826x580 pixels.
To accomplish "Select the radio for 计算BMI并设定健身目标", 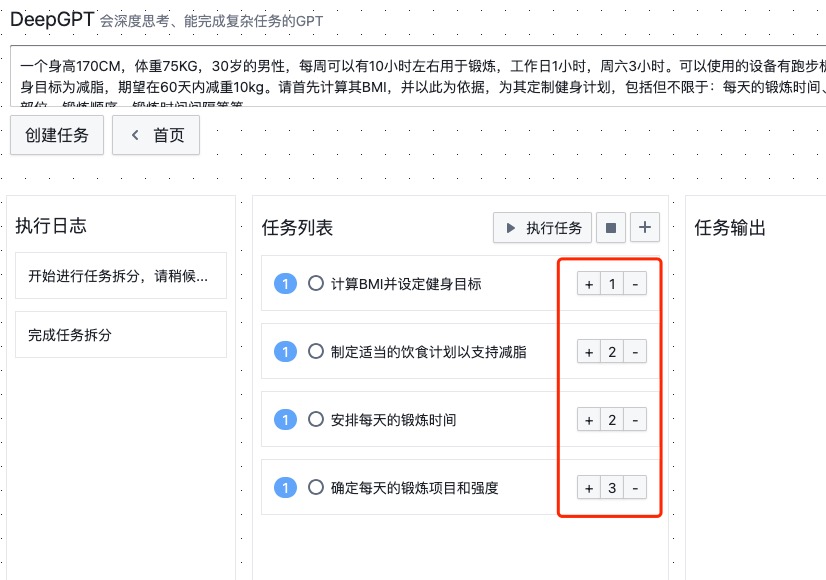I will point(316,283).
